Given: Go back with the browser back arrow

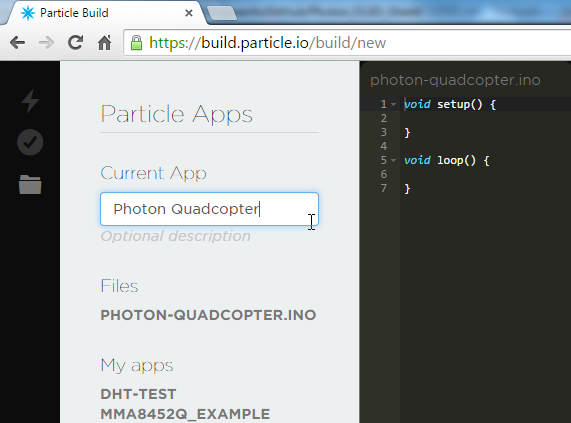Looking at the screenshot, I should pyautogui.click(x=17, y=43).
